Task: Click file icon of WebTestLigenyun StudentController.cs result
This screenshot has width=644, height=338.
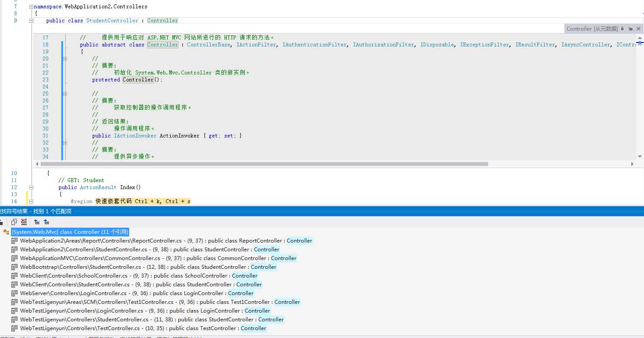Action: pos(14,320)
